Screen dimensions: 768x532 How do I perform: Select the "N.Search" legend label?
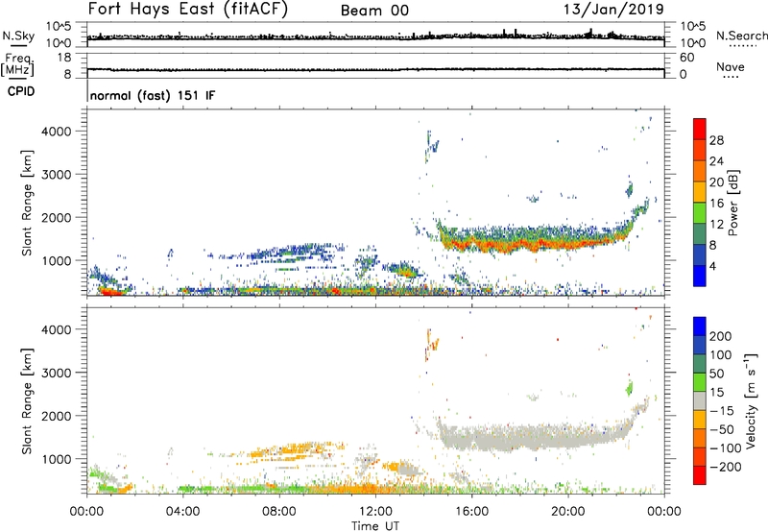click(741, 36)
